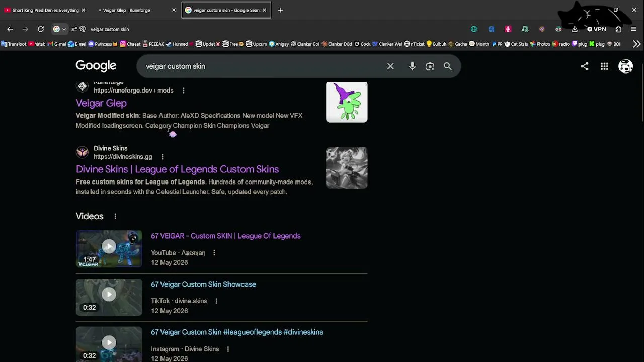Open the Gacha bookmark
This screenshot has width=644, height=362.
click(x=457, y=44)
